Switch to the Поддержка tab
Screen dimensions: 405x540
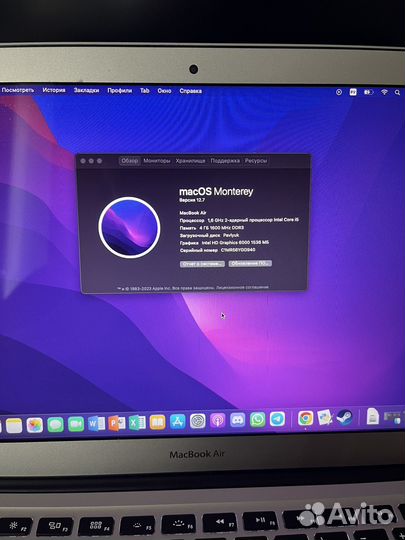point(225,161)
